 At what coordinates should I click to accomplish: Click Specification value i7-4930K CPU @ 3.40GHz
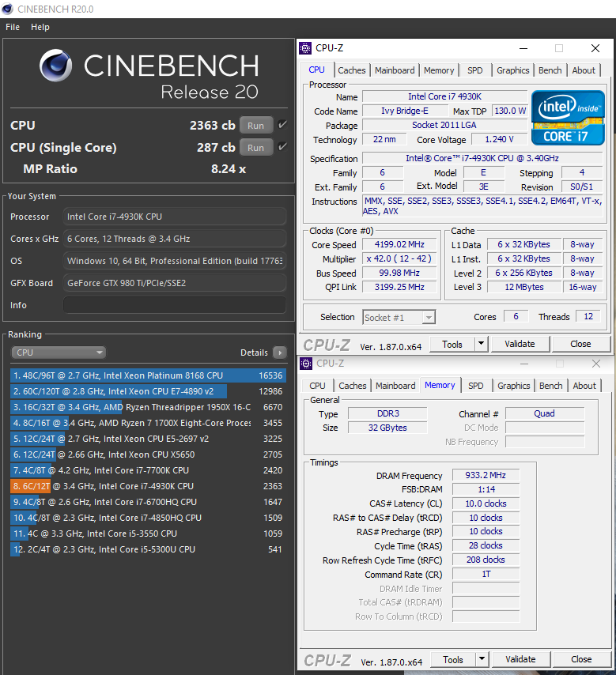482,158
